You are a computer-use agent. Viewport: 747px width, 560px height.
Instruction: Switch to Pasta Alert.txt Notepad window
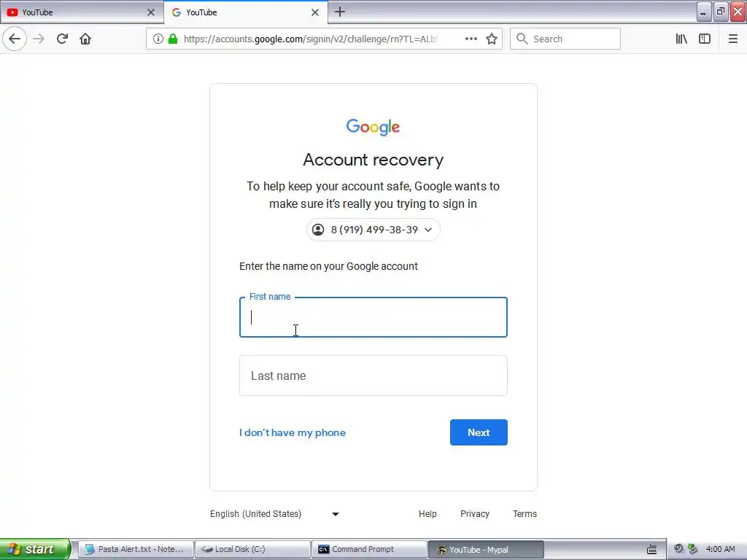pos(136,549)
